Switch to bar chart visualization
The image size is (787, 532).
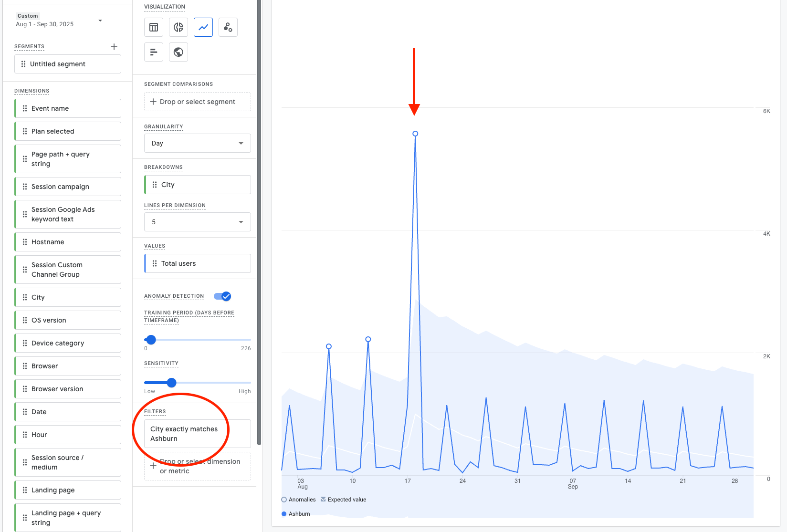(x=154, y=52)
